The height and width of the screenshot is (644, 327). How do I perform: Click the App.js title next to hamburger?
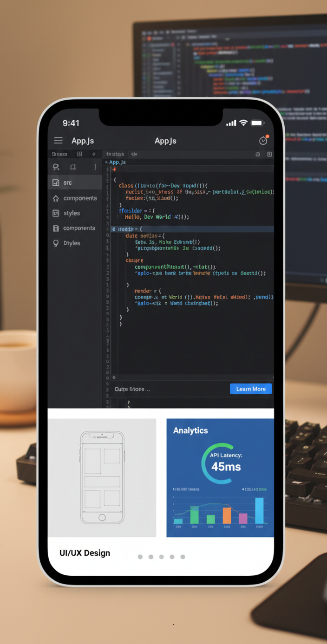point(83,141)
